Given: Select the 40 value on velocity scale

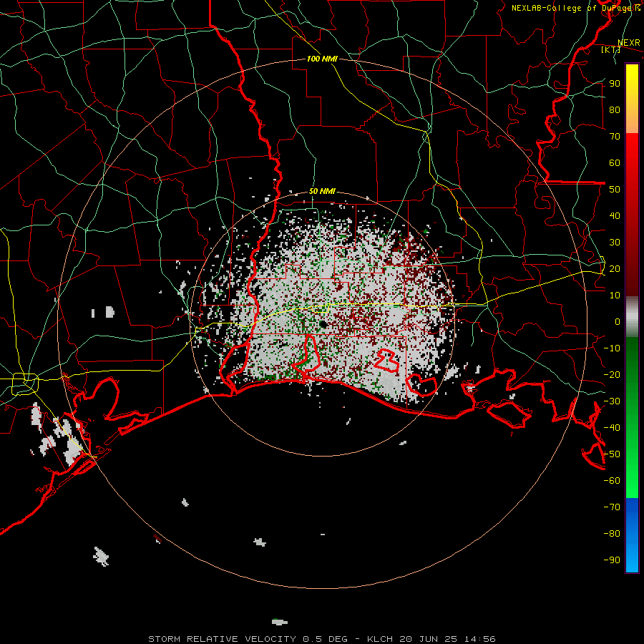Looking at the screenshot, I should tap(615, 216).
